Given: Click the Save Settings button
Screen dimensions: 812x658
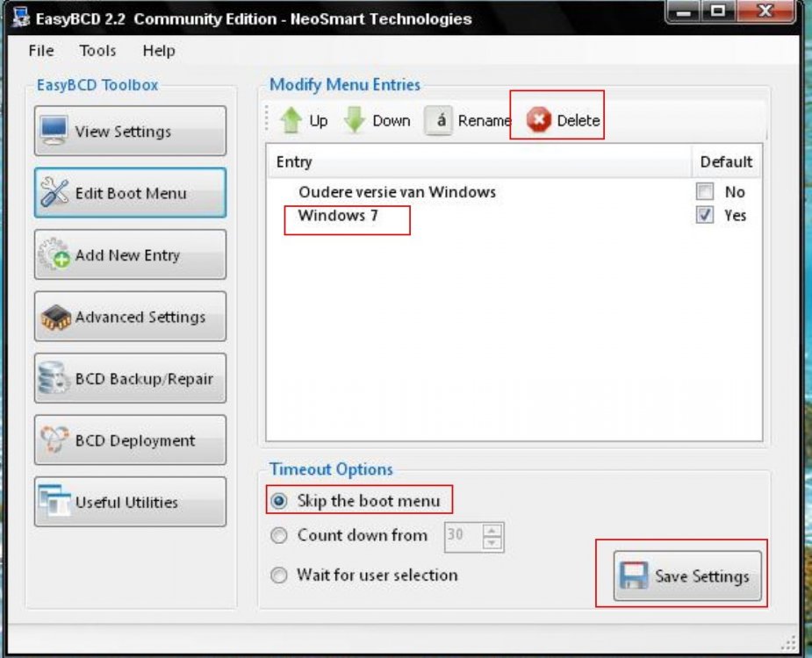Looking at the screenshot, I should click(x=687, y=576).
